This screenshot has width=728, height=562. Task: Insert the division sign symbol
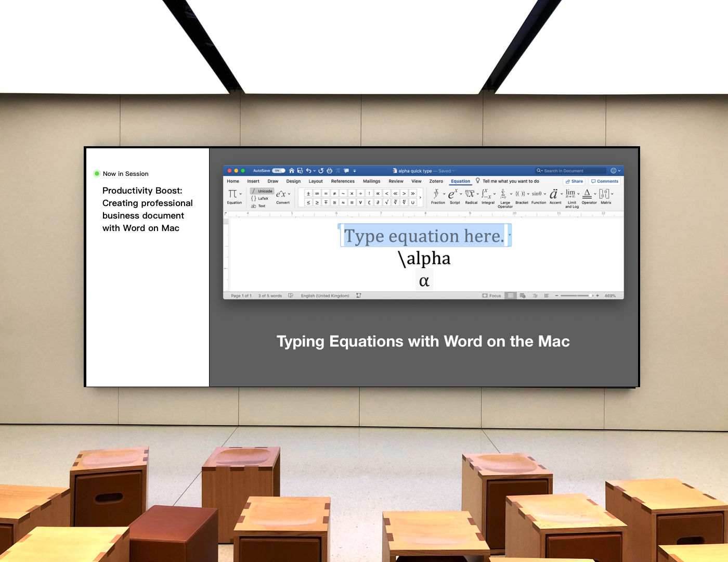[x=360, y=194]
